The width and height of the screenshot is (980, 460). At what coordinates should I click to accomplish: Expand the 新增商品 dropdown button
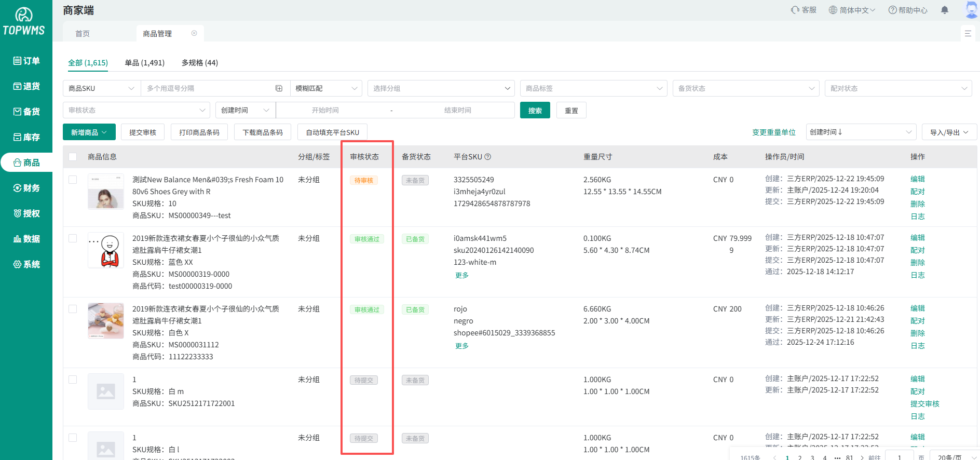coord(89,132)
